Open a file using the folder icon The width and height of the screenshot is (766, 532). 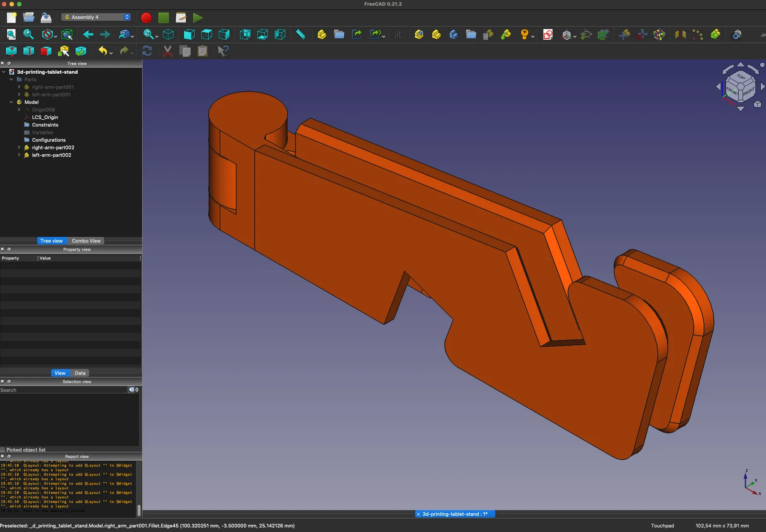point(29,18)
